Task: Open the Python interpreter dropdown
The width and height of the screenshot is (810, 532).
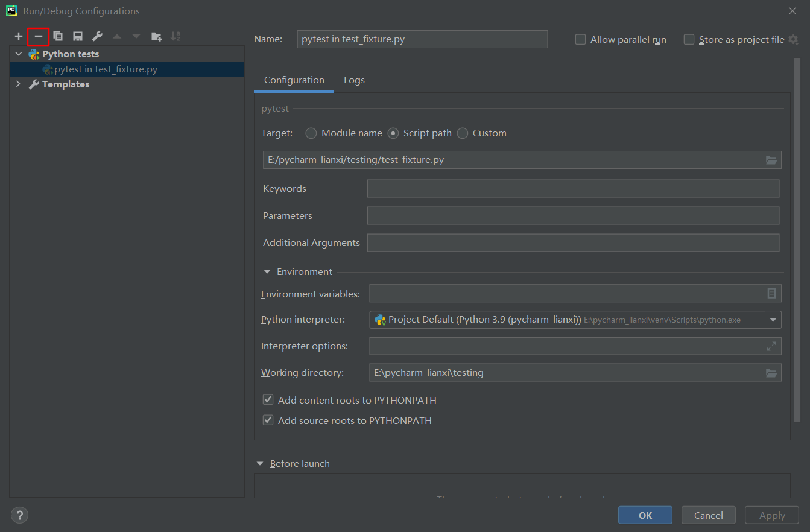Action: 773,320
